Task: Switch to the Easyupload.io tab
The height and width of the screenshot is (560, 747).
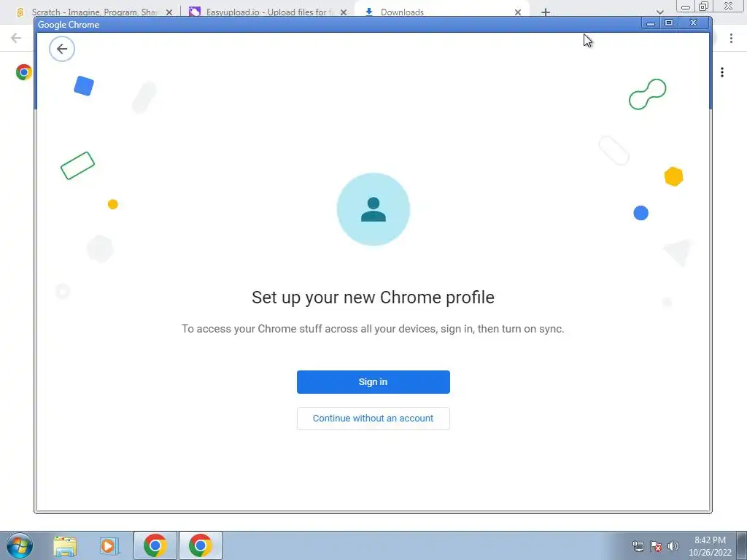Action: tap(269, 12)
